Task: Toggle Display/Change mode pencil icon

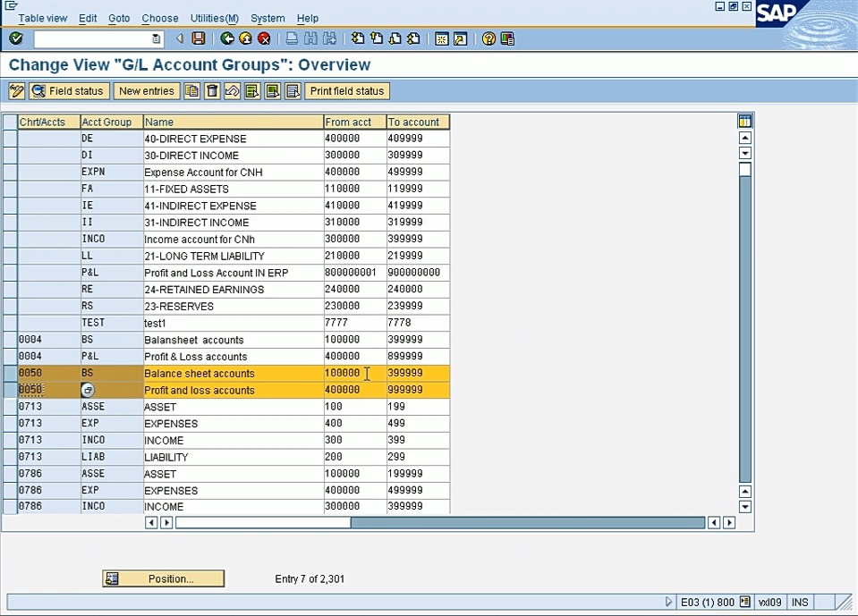Action: (17, 90)
